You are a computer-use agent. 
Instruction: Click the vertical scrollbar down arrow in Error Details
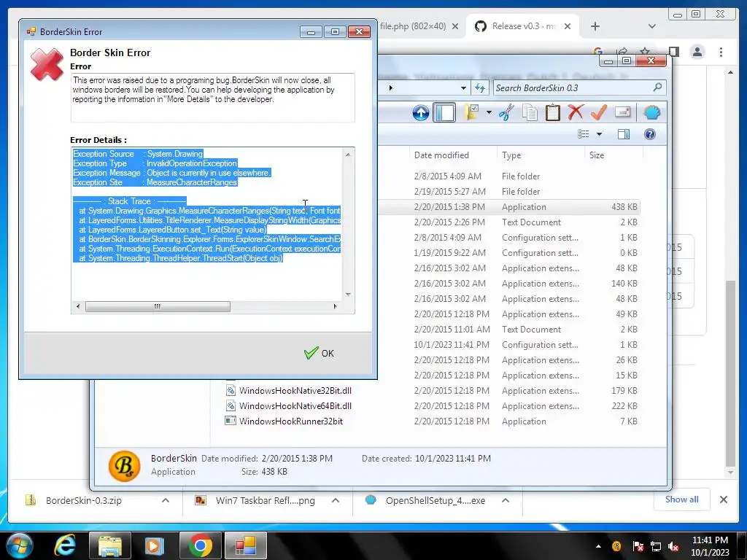point(348,295)
